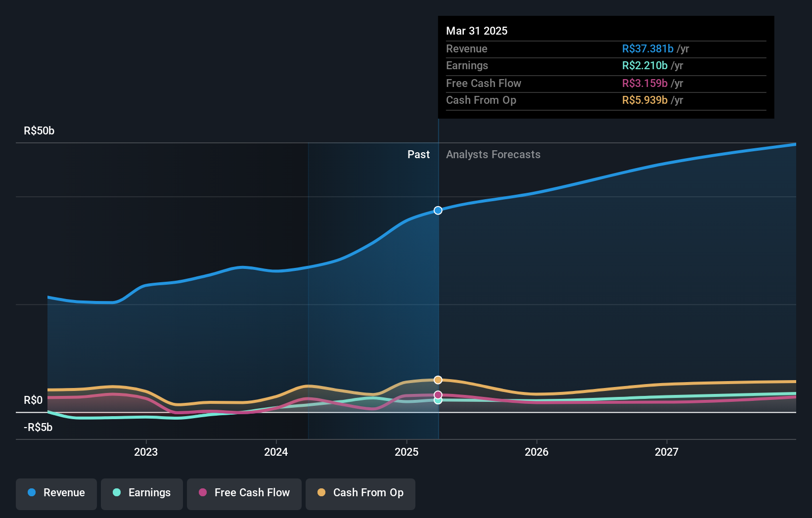Image resolution: width=812 pixels, height=518 pixels.
Task: Click the Free Cash Flow marker on the divider line
Action: [x=437, y=394]
